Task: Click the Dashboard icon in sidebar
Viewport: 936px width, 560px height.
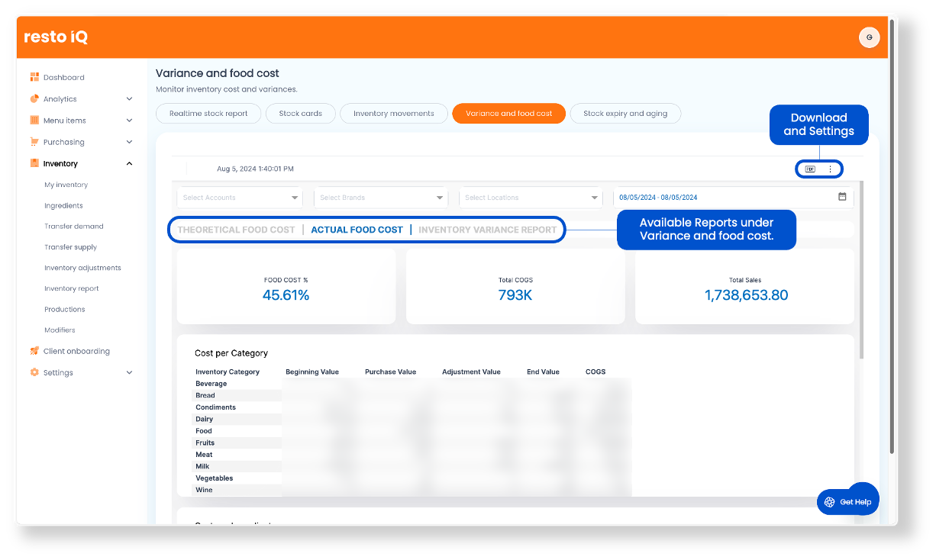Action: [x=34, y=77]
